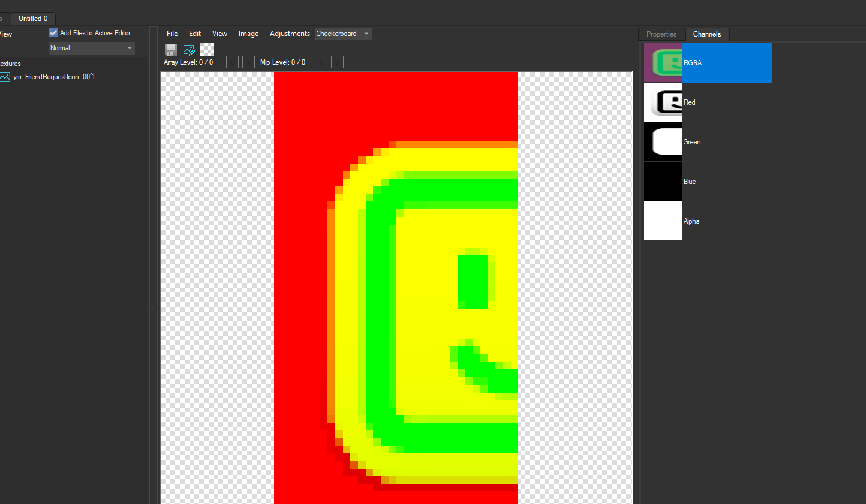
Task: Uncheck Add Files to Active Editor
Action: point(53,33)
